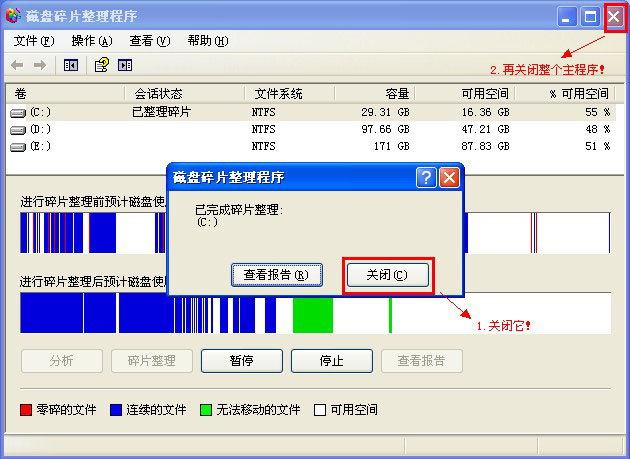The width and height of the screenshot is (630, 459).
Task: Select the (E:) volume row label
Action: click(41, 146)
